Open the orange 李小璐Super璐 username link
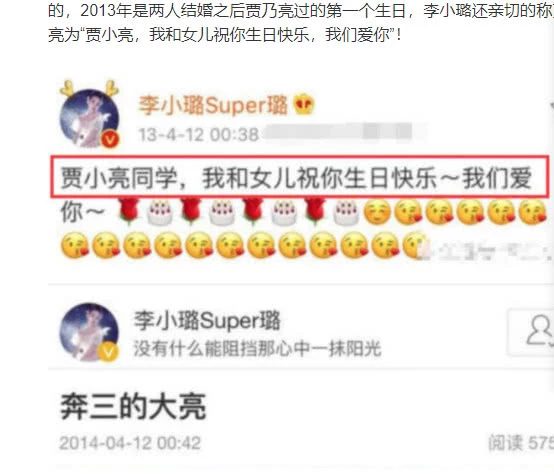Viewport: 554px width, 474px height. pyautogui.click(x=213, y=105)
